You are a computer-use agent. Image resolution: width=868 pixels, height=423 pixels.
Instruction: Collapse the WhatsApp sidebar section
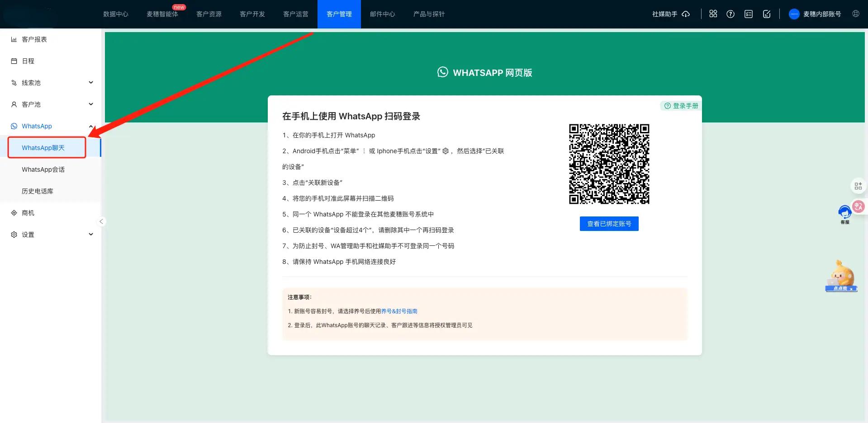point(90,126)
